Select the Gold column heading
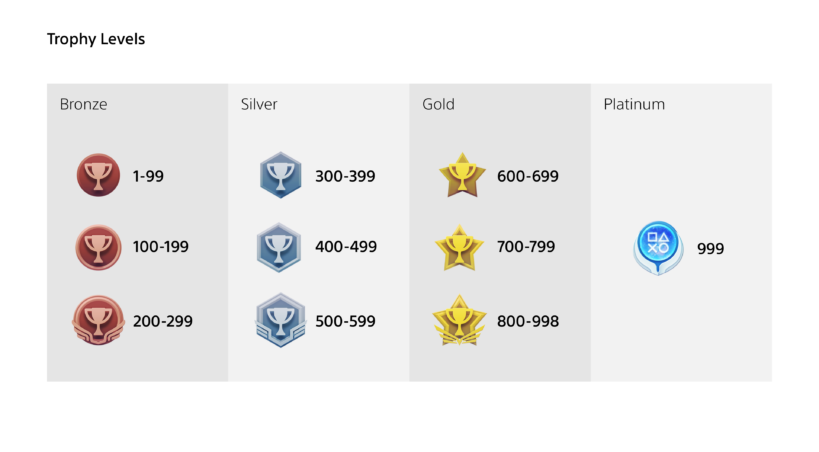Image resolution: width=819 pixels, height=452 pixels. pos(439,104)
